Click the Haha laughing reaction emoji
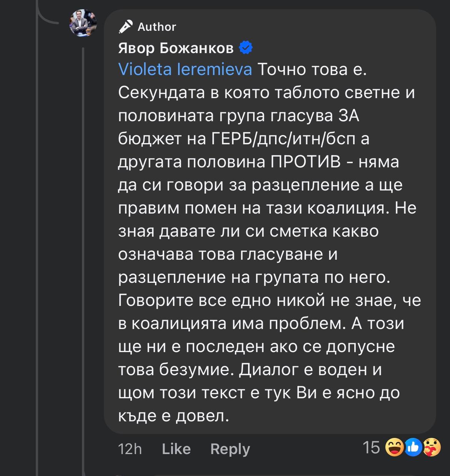 [x=394, y=447]
